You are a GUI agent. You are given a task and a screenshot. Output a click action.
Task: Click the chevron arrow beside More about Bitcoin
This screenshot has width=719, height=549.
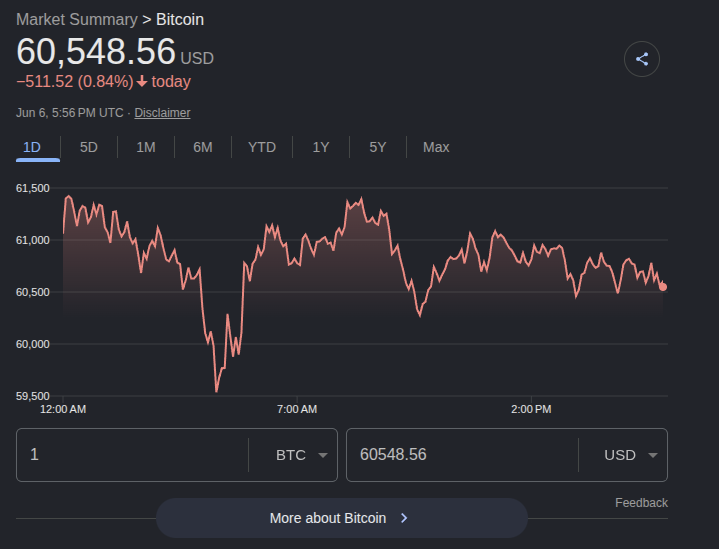[404, 518]
